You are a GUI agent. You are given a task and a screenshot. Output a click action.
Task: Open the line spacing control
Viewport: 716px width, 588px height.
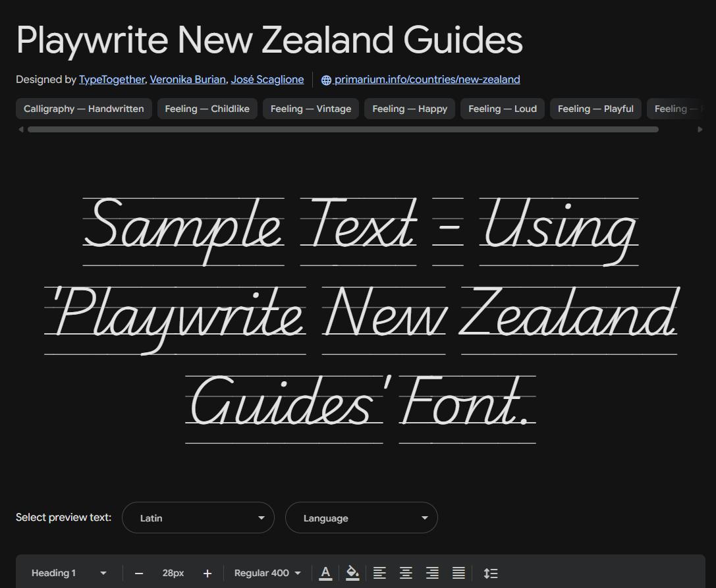(x=491, y=573)
